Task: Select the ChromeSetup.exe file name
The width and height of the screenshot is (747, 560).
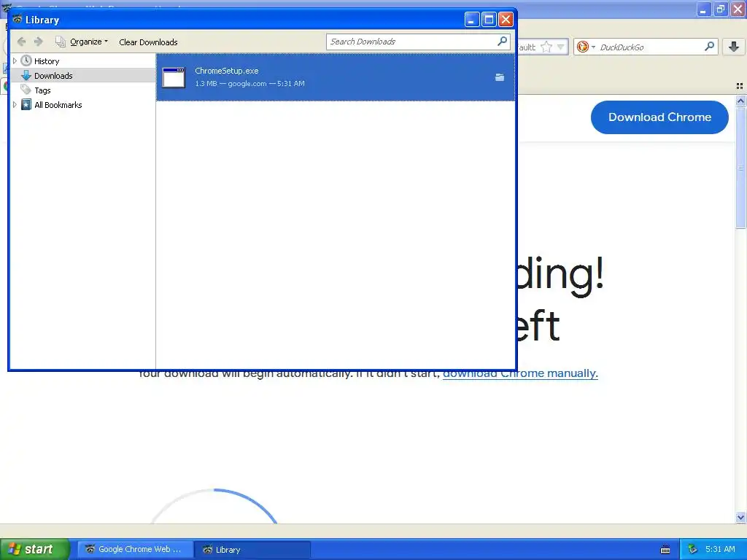Action: (x=227, y=71)
